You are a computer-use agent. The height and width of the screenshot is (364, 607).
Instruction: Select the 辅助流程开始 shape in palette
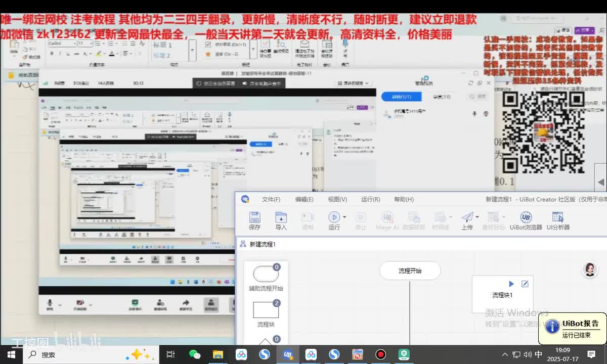coord(266,275)
